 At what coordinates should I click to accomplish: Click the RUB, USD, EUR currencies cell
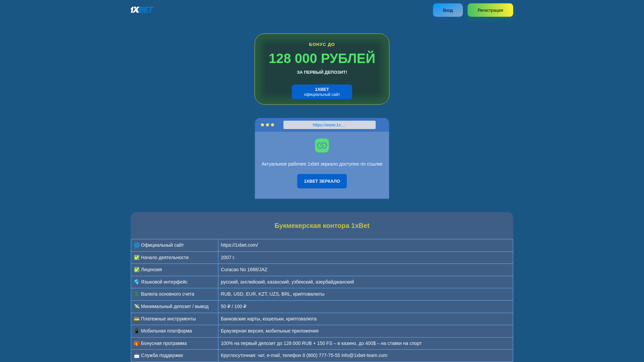pyautogui.click(x=366, y=294)
